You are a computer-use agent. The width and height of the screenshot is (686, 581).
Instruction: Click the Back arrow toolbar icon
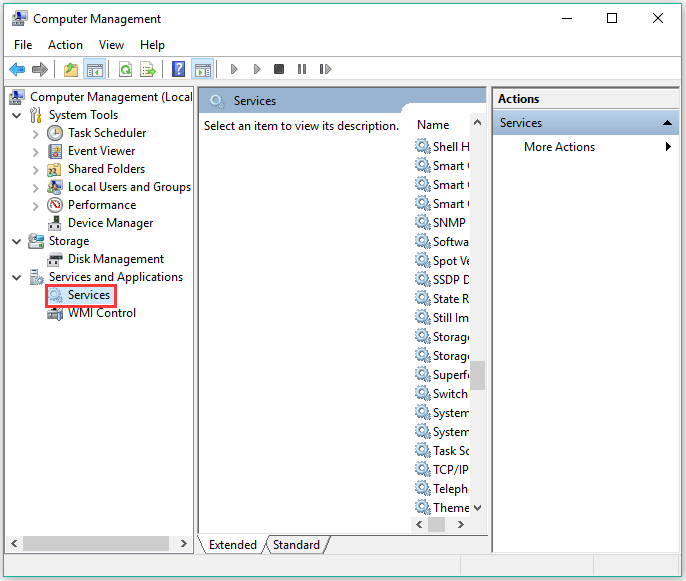pyautogui.click(x=17, y=69)
